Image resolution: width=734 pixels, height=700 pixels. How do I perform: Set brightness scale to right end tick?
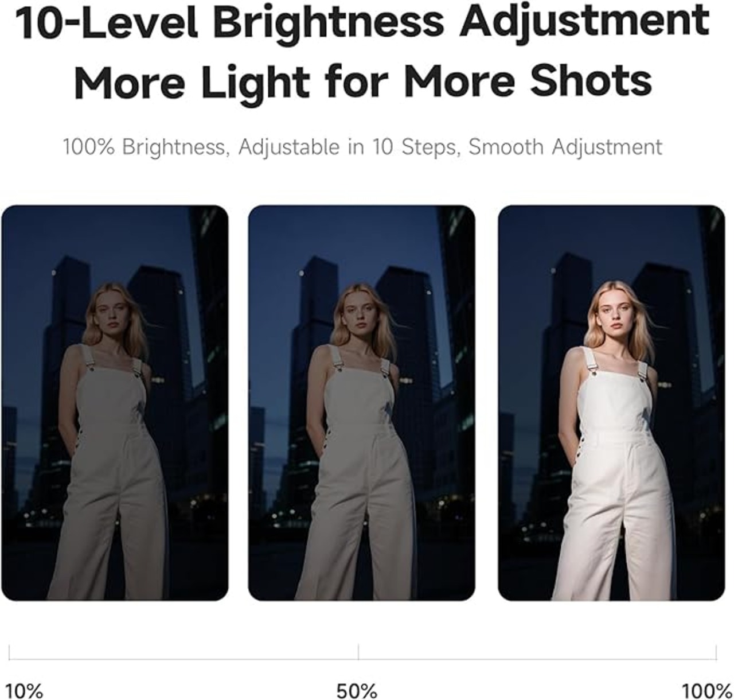(716, 652)
